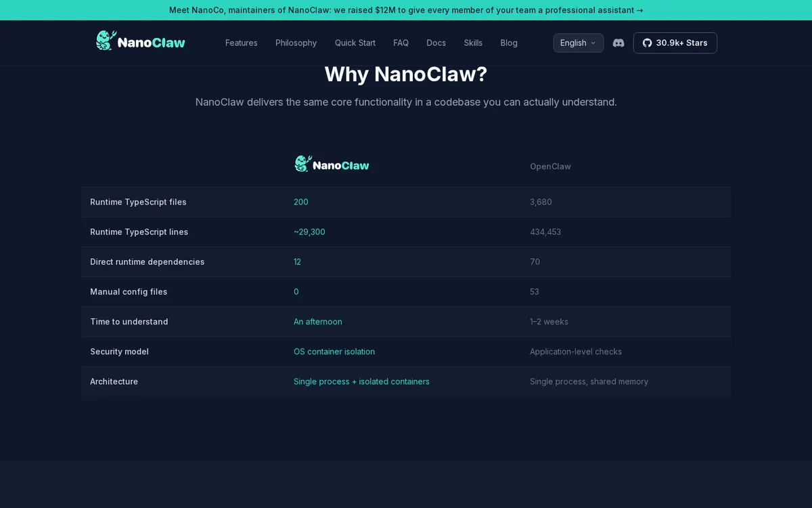Viewport: 812px width, 508px height.
Task: Click the Runtime TypeScript files row label
Action: pyautogui.click(x=138, y=202)
